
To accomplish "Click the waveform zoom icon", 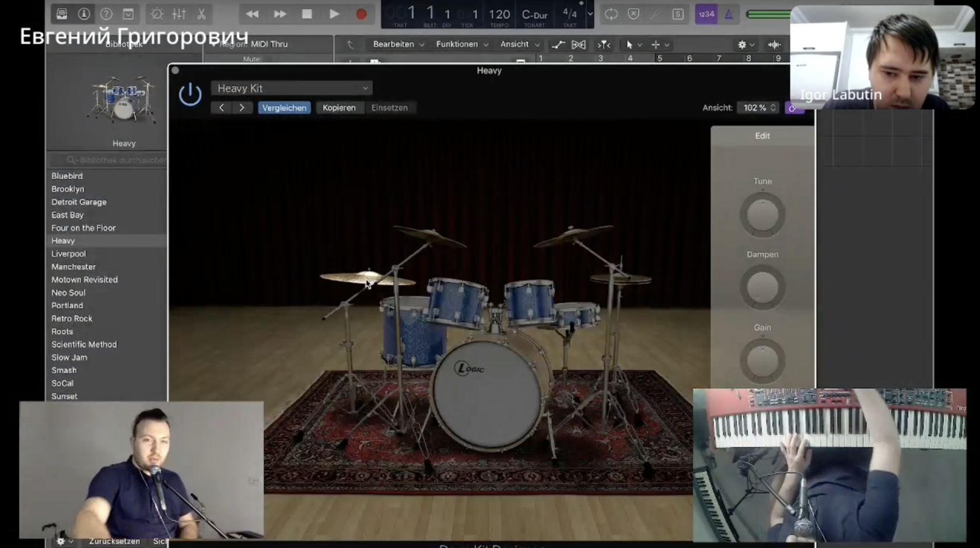I will pyautogui.click(x=774, y=44).
